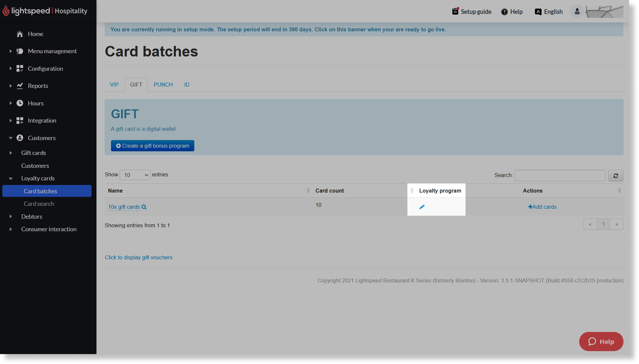This screenshot has height=364, width=639.
Task: Click the user profile icon
Action: tap(576, 11)
